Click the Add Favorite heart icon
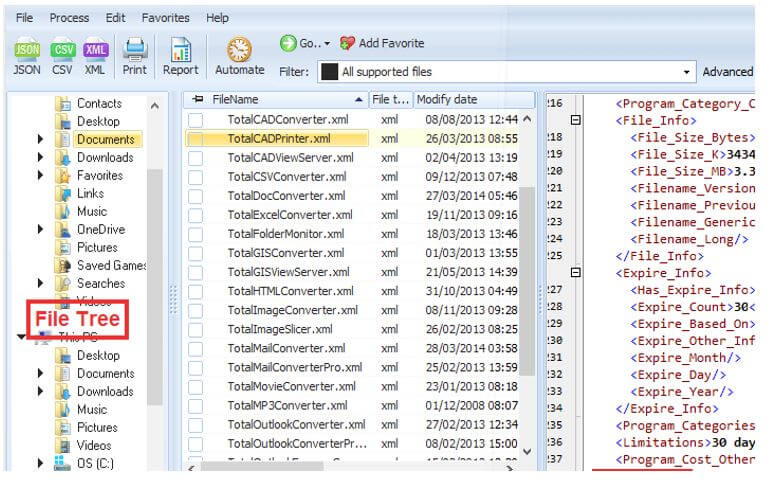Viewport: 767px width, 483px height. 347,43
